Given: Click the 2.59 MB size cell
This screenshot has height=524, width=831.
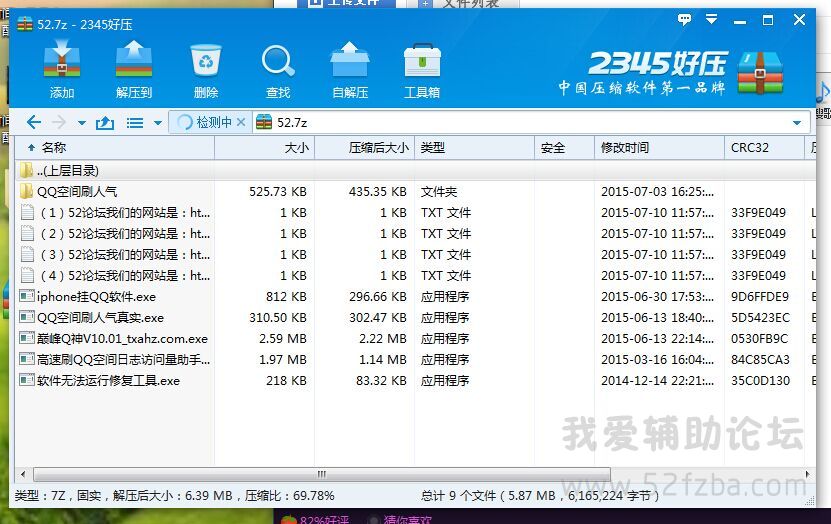Looking at the screenshot, I should click(282, 339).
